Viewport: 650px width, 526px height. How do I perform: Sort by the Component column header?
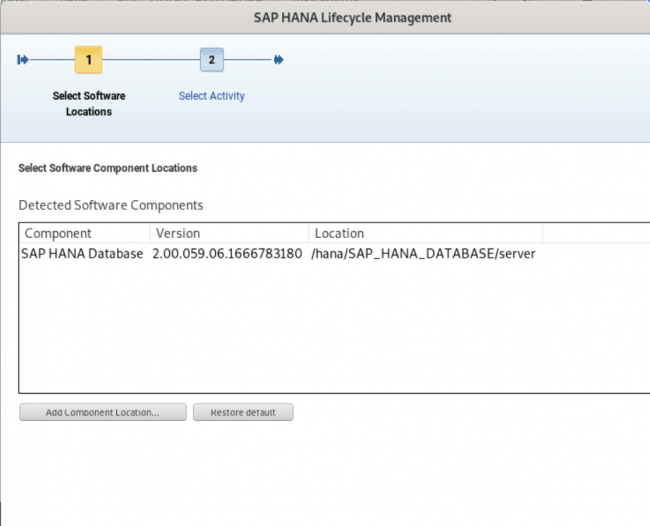pos(85,233)
